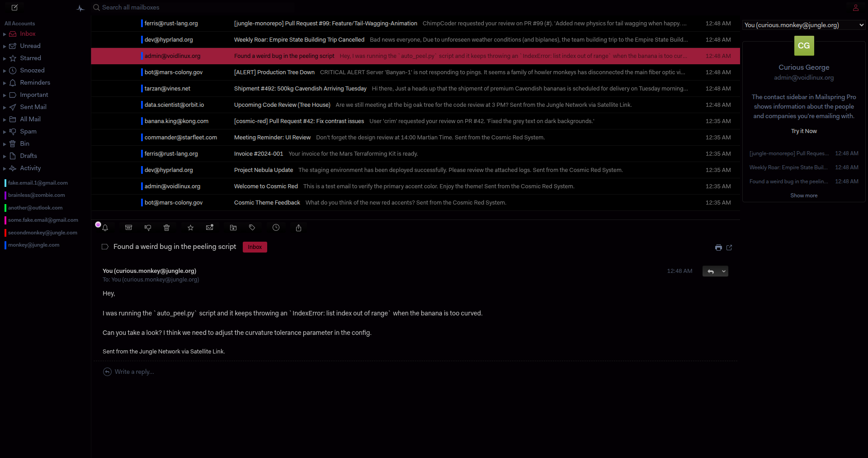This screenshot has height=458, width=868.
Task: Open the reply options dropdown arrow
Action: [724, 272]
